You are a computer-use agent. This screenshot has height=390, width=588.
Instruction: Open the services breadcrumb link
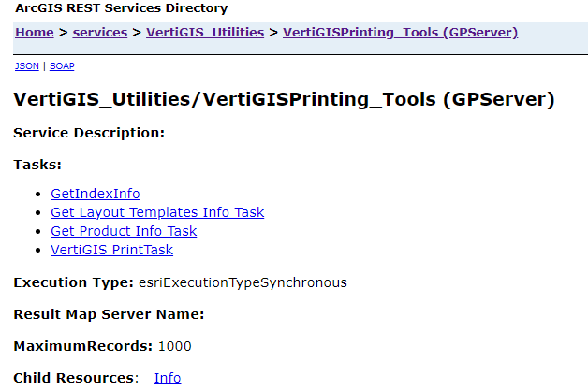point(100,33)
